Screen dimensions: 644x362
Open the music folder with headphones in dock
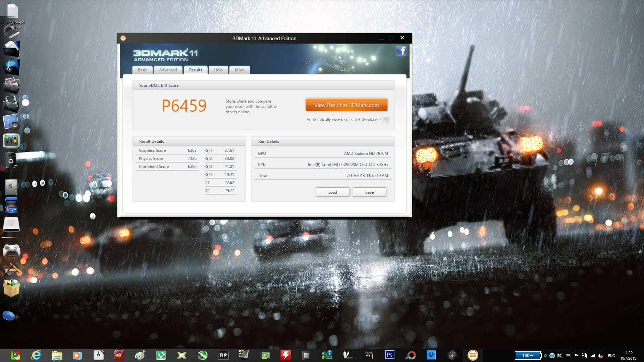[12, 67]
